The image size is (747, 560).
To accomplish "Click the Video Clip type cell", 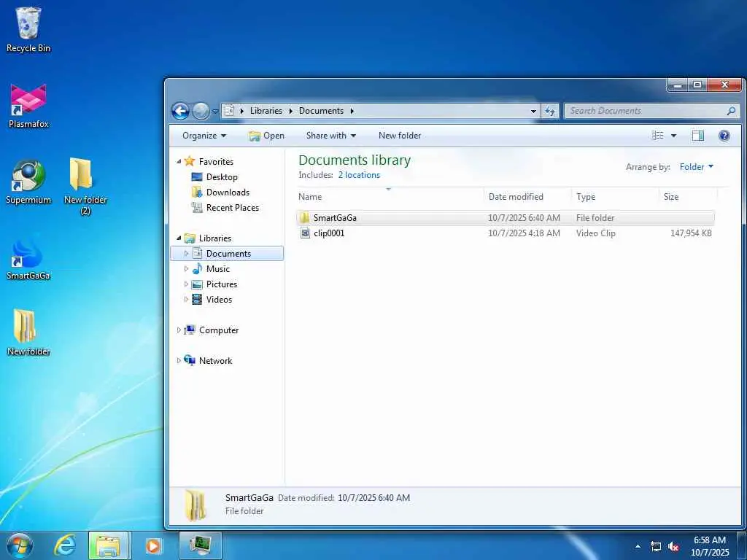I will click(x=595, y=233).
